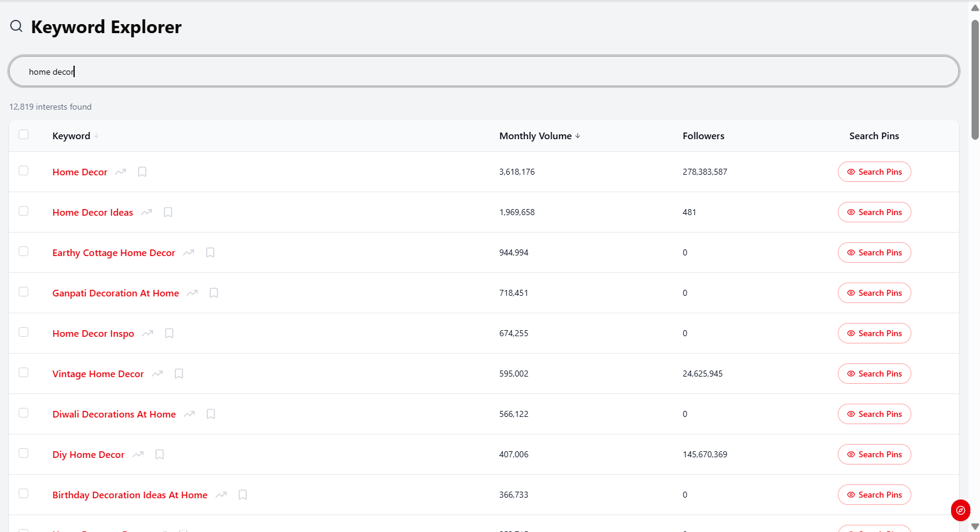This screenshot has width=980, height=532.
Task: Open the Vintage Home Decor link
Action: coord(98,374)
